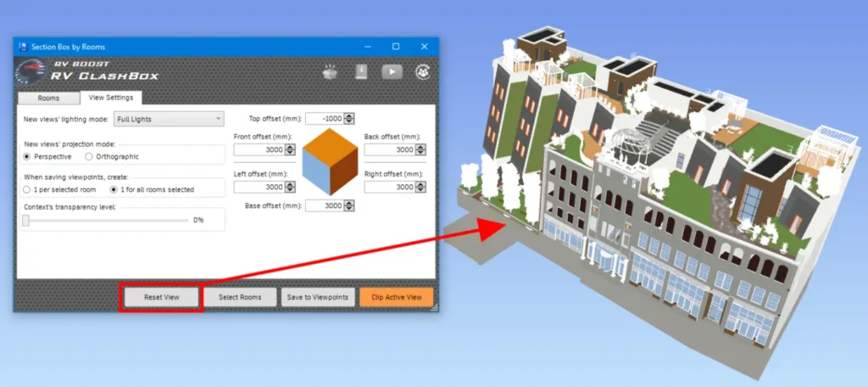The height and width of the screenshot is (387, 868).
Task: Select the View Settings tab
Action: (x=110, y=98)
